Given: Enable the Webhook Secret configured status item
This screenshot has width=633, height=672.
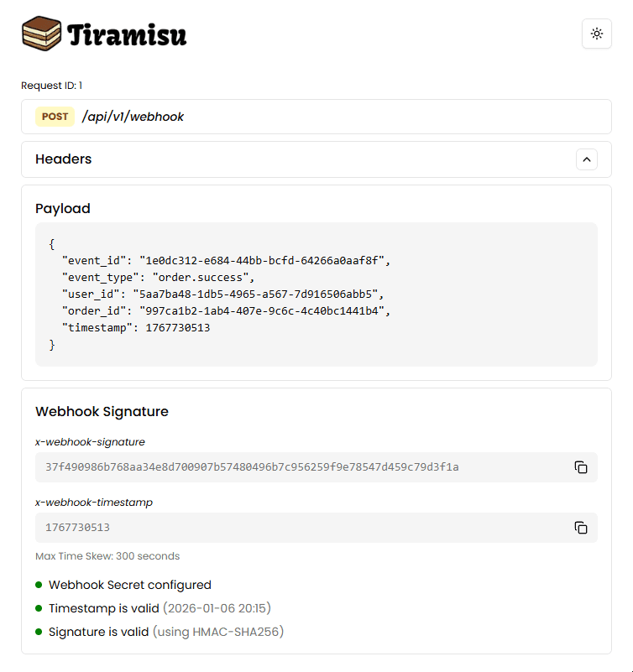Looking at the screenshot, I should tap(129, 585).
